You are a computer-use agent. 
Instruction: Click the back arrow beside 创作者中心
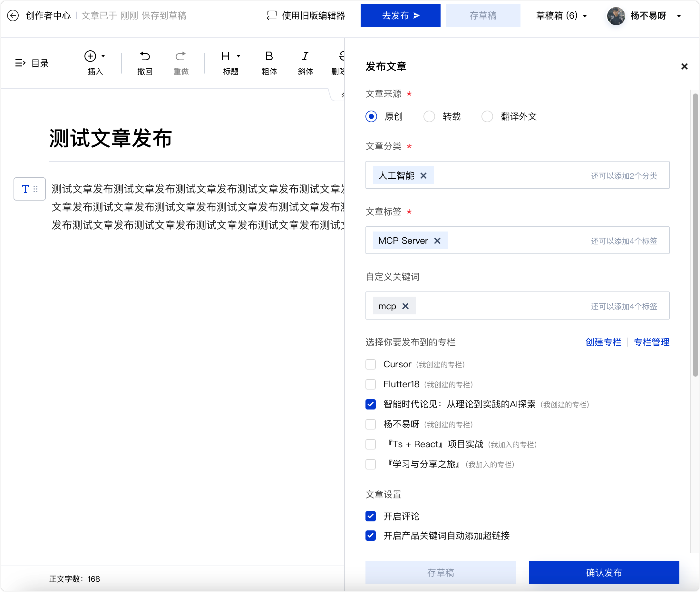click(x=13, y=15)
